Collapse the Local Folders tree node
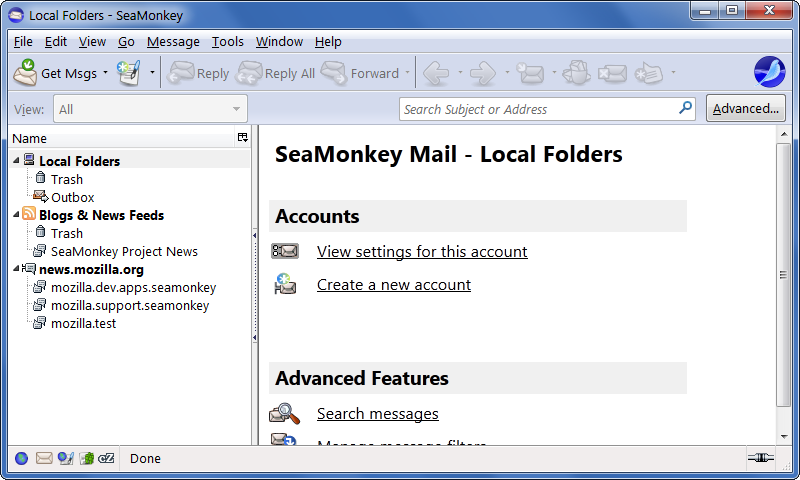800x480 pixels. [x=16, y=161]
